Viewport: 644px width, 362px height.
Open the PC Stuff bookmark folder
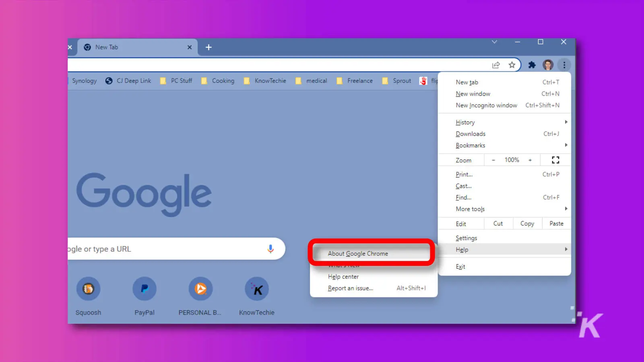(176, 81)
